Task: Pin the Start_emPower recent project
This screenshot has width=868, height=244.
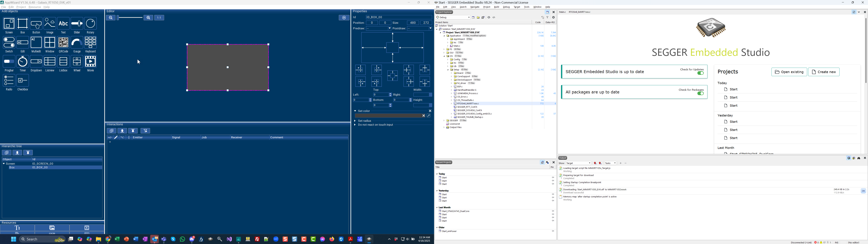Action: [x=553, y=231]
